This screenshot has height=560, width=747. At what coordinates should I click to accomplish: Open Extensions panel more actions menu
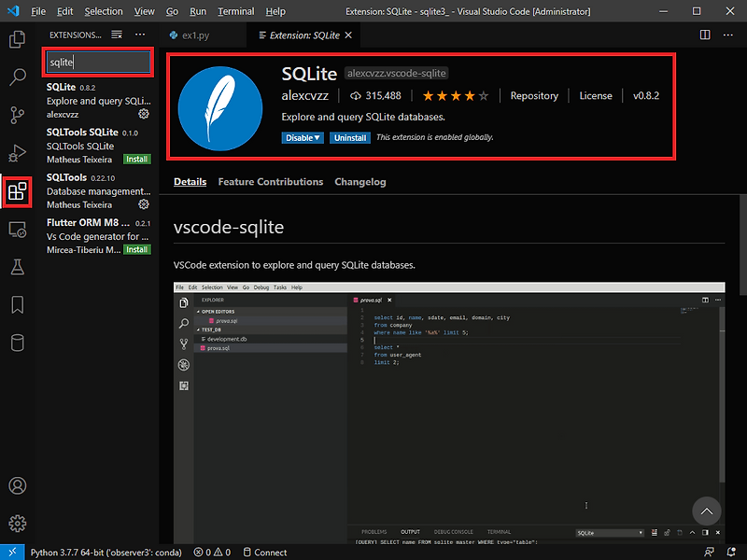pyautogui.click(x=140, y=35)
